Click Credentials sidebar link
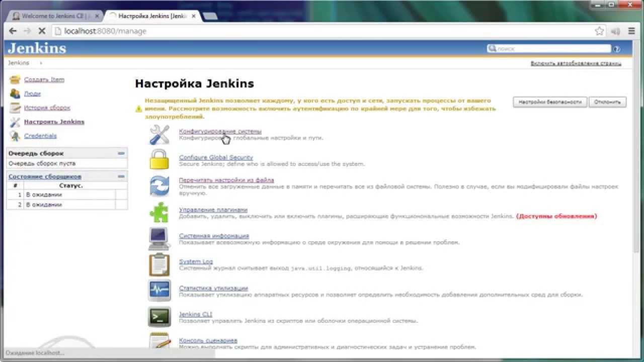This screenshot has width=644, height=362. (x=40, y=136)
